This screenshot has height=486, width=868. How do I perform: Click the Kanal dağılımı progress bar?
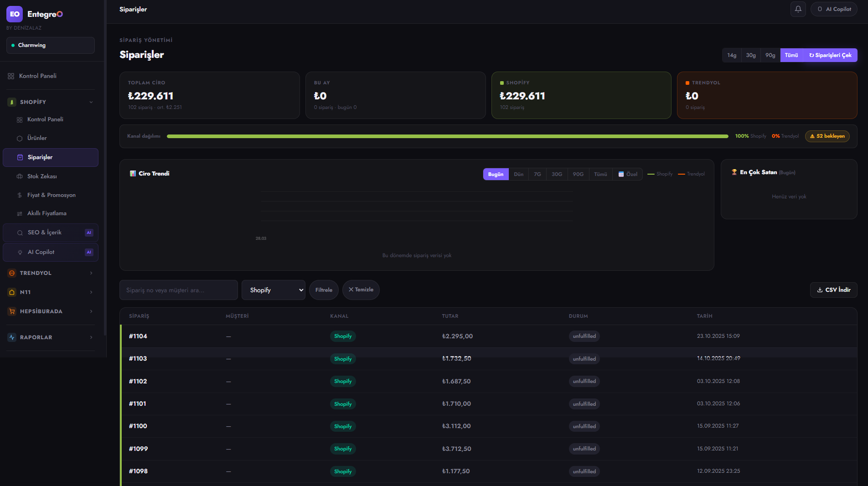(447, 136)
